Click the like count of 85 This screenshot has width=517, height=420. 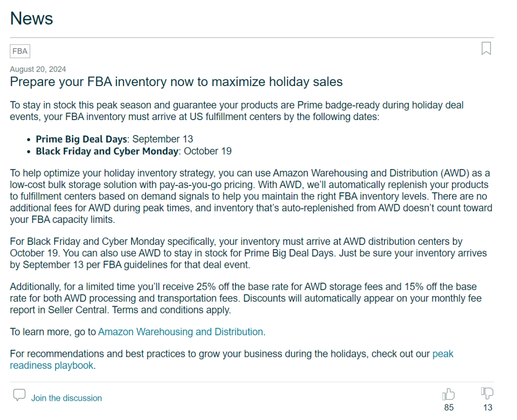point(449,408)
